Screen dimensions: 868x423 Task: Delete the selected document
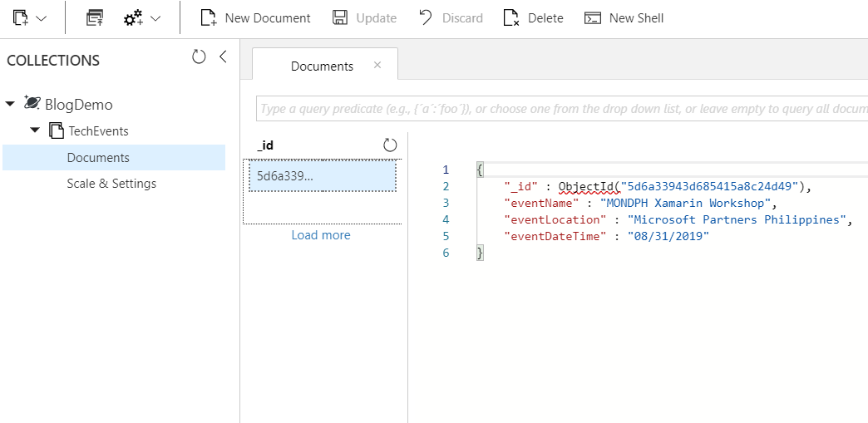tap(533, 18)
